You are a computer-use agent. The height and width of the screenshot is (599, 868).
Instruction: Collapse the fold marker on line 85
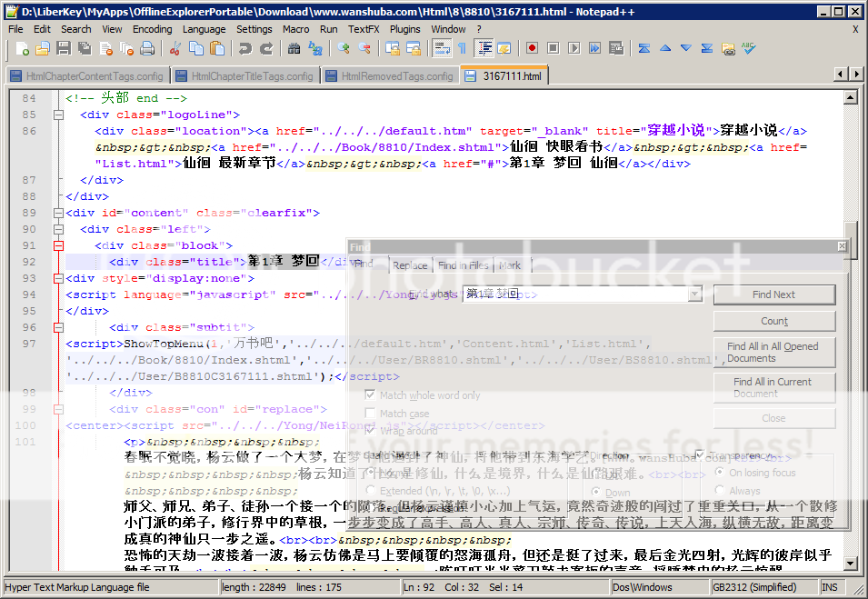[59, 115]
